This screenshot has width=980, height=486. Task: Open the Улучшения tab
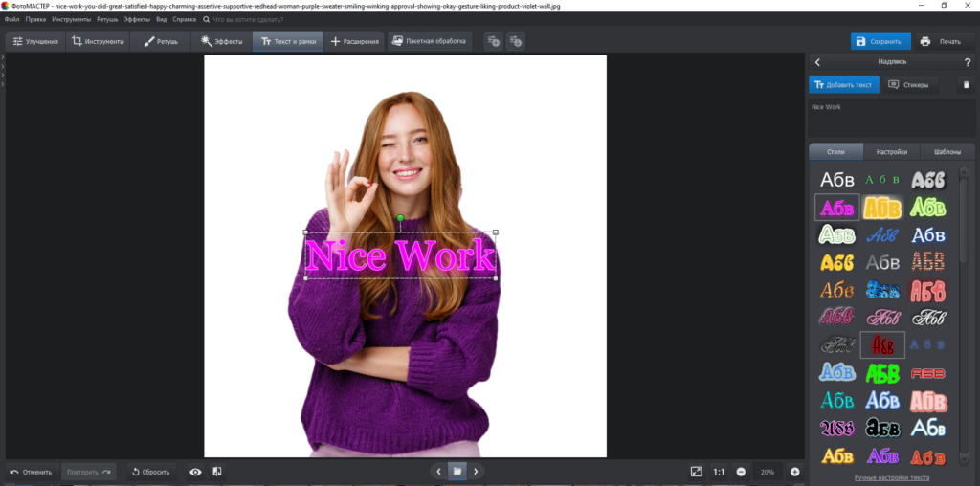point(35,42)
